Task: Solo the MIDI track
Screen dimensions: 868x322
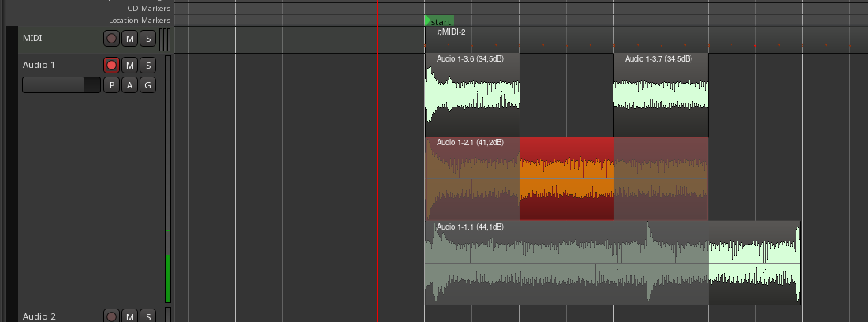Action: (147, 38)
